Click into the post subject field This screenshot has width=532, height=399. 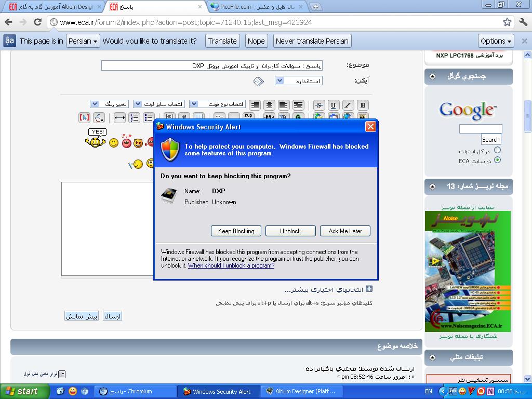(x=212, y=65)
